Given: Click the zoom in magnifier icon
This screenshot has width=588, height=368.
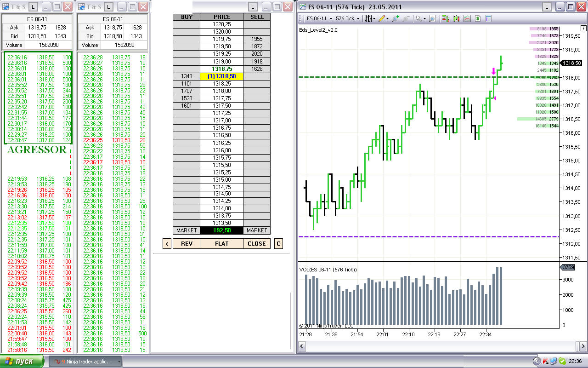Looking at the screenshot, I should [396, 18].
